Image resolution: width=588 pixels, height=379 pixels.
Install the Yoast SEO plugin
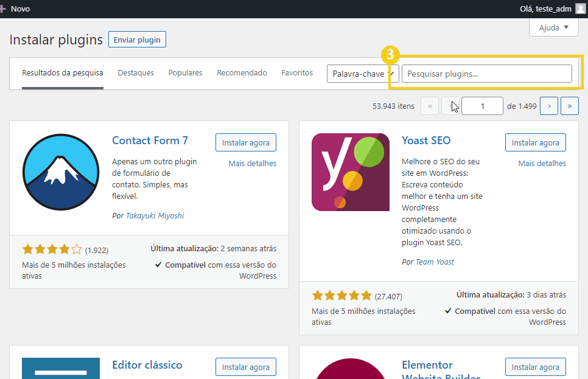[x=536, y=142]
